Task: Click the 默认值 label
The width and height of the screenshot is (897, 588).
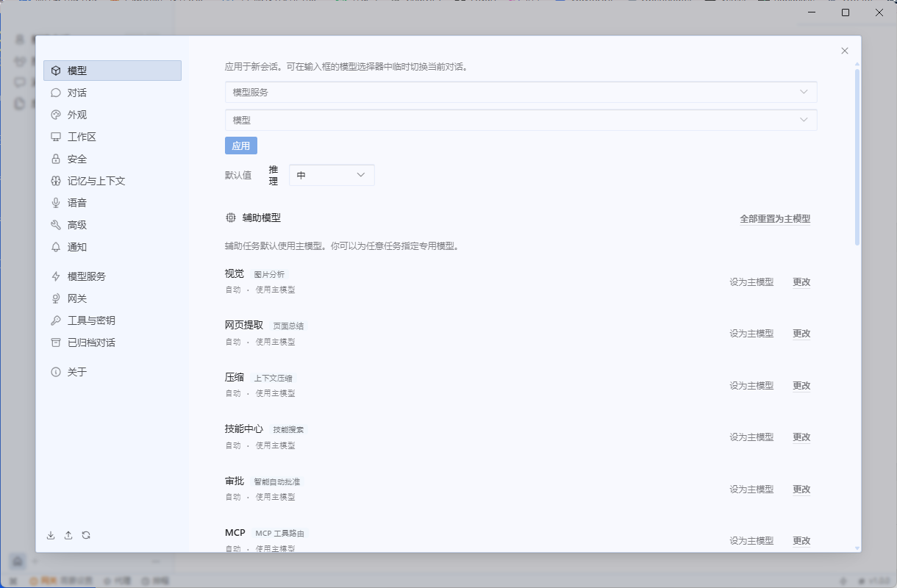Action: point(238,175)
